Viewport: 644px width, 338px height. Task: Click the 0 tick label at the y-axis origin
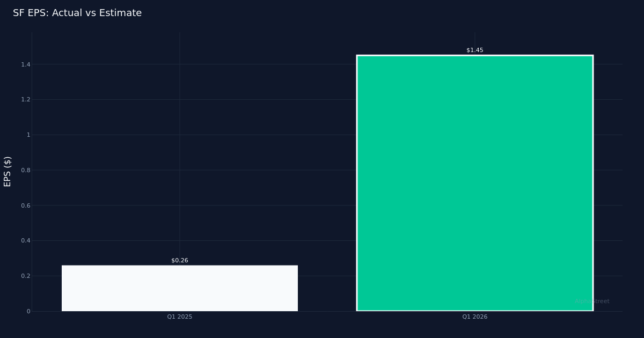tap(28, 311)
